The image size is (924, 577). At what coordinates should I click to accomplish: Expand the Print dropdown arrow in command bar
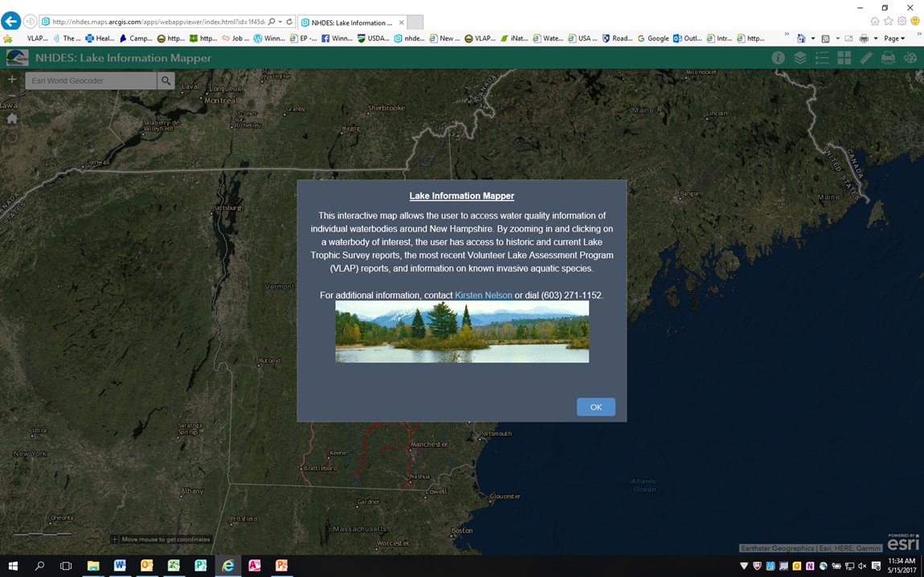(876, 39)
